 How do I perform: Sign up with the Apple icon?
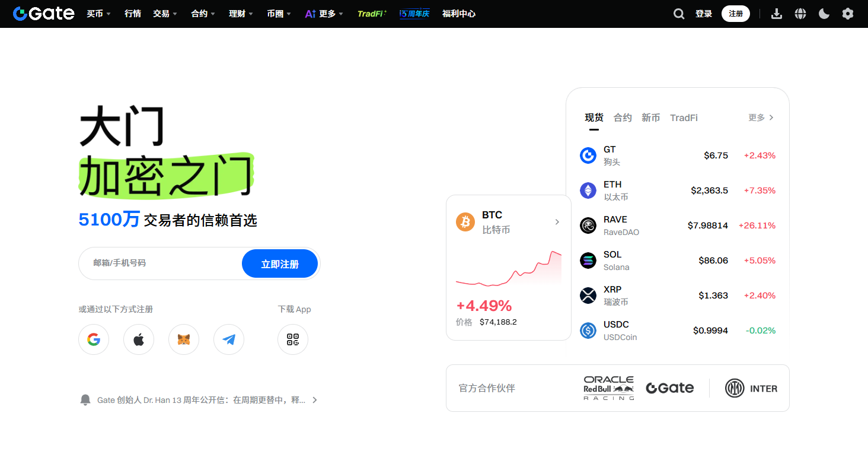click(139, 339)
